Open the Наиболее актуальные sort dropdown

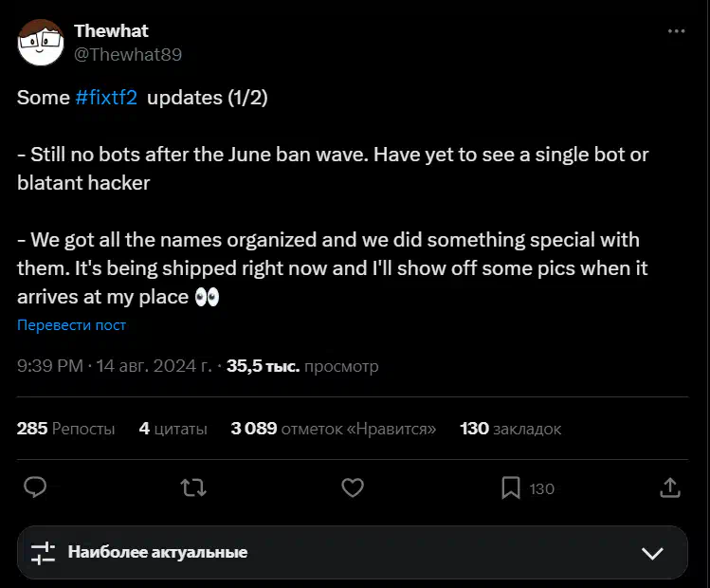click(x=353, y=553)
